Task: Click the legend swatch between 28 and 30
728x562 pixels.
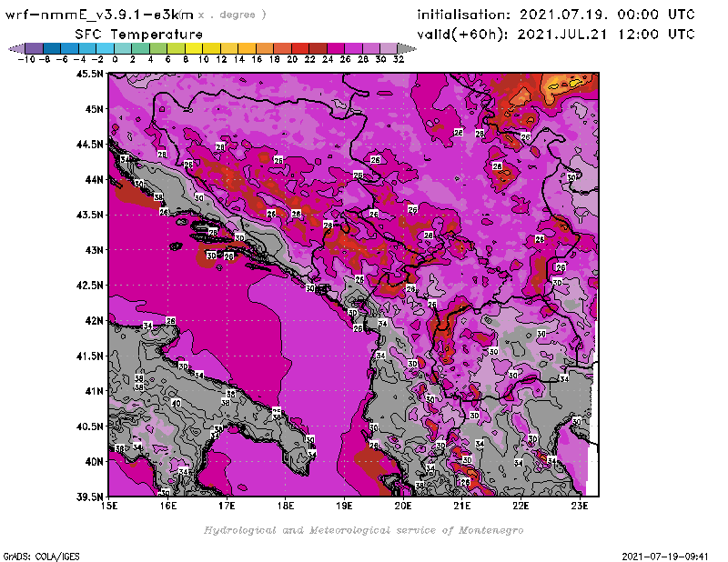Action: 371,48
